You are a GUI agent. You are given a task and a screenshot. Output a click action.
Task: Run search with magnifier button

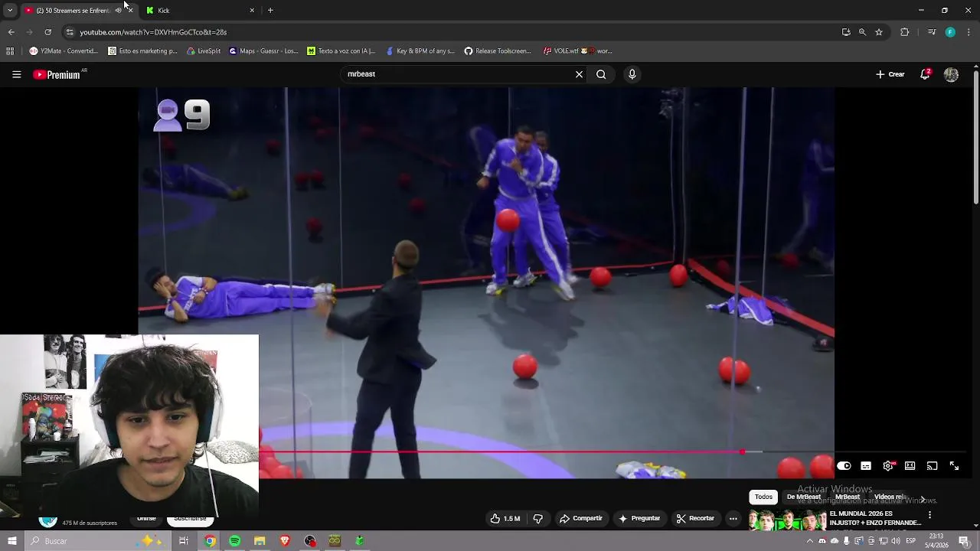(601, 74)
